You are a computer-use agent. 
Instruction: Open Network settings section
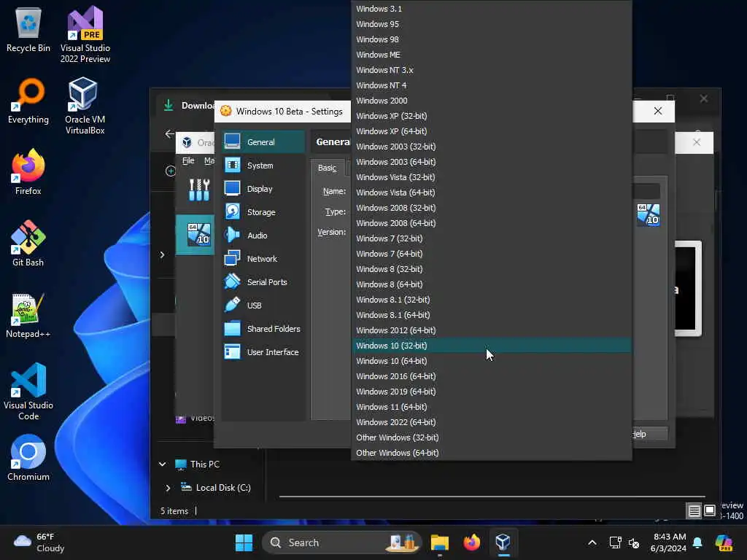click(x=263, y=259)
